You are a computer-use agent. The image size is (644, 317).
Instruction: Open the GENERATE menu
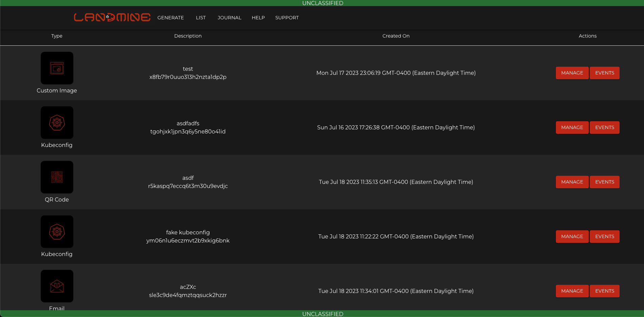pos(170,18)
